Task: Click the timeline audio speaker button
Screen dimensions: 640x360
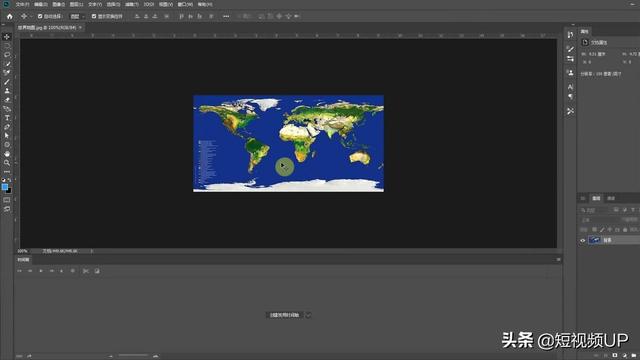Action: click(x=62, y=271)
